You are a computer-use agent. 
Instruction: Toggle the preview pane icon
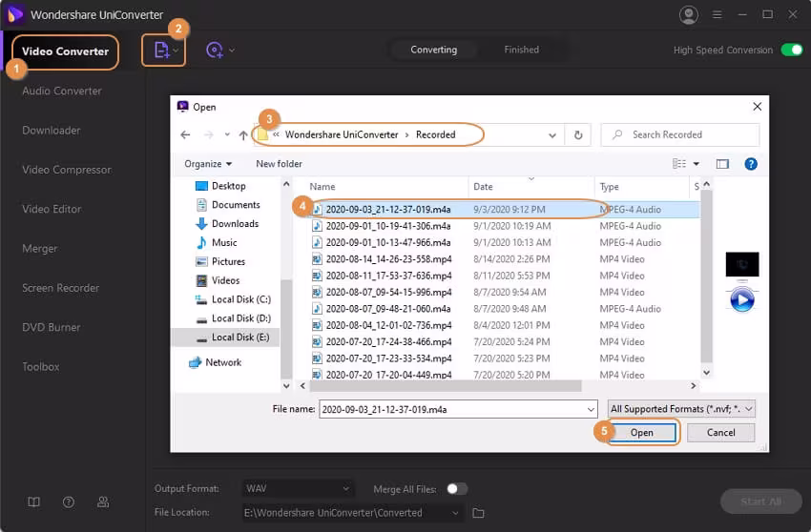(x=722, y=164)
